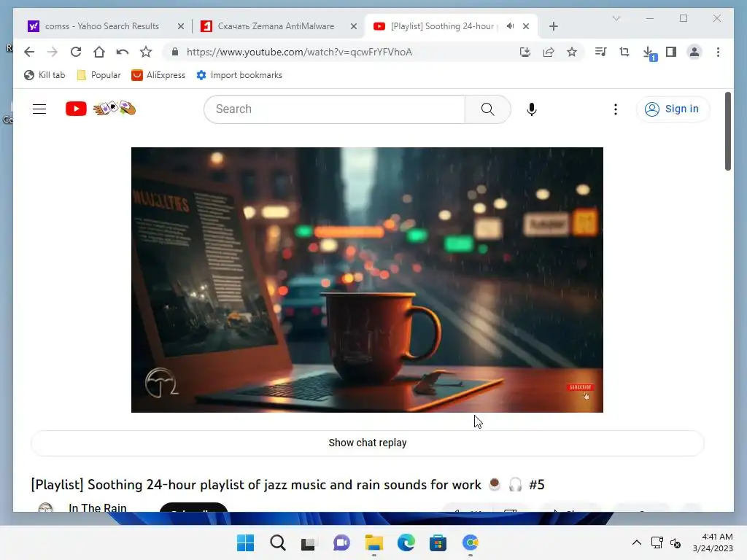Open the Windows Start menu
This screenshot has width=747, height=560.
point(246,542)
